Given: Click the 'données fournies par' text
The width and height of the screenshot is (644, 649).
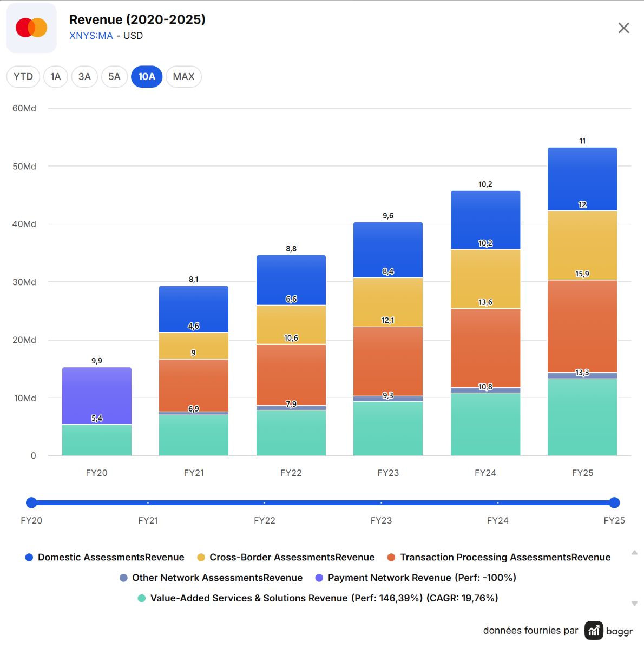Looking at the screenshot, I should pos(530,631).
